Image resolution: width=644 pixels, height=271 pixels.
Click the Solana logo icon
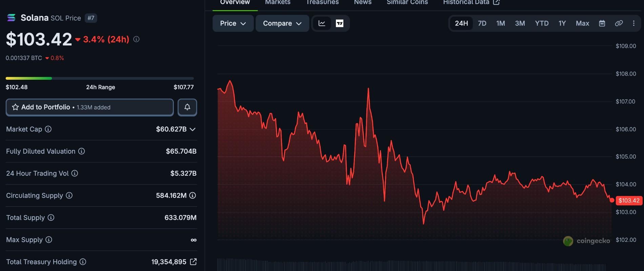(x=11, y=18)
